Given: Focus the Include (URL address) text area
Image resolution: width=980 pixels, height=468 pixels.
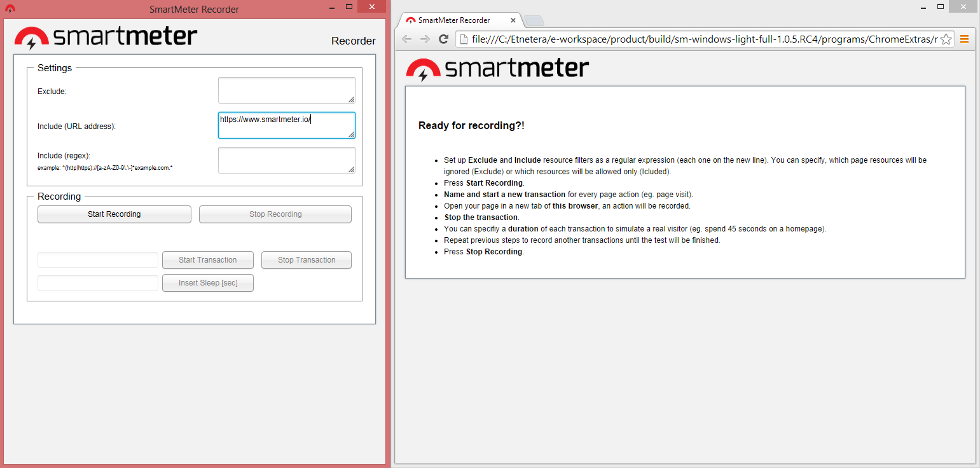Looking at the screenshot, I should tap(287, 125).
